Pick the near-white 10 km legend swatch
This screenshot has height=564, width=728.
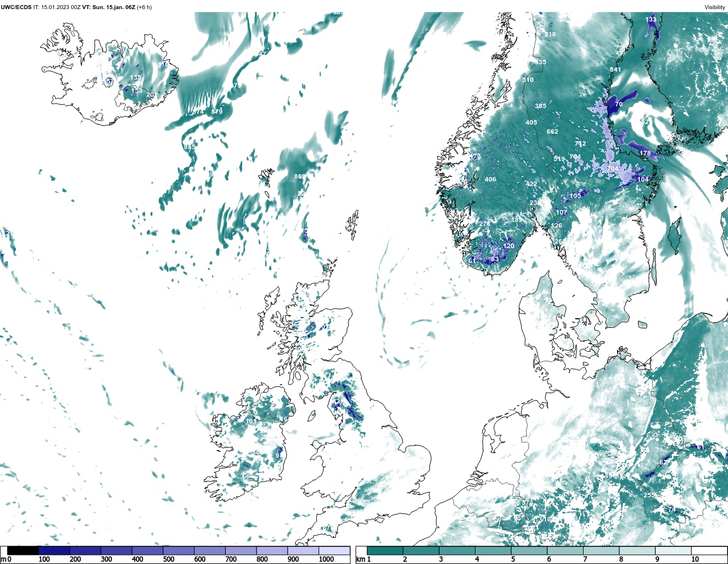[709, 550]
